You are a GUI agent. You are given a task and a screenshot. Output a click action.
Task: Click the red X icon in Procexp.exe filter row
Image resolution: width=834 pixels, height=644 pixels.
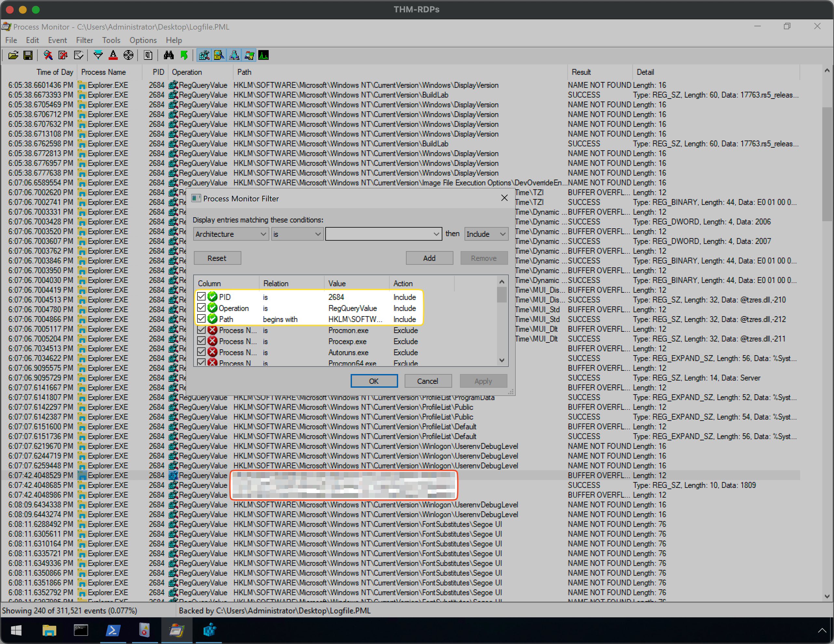pos(213,341)
